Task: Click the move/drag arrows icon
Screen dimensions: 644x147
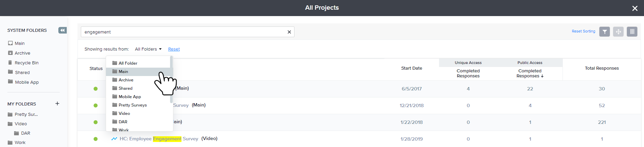Action: 618,32
